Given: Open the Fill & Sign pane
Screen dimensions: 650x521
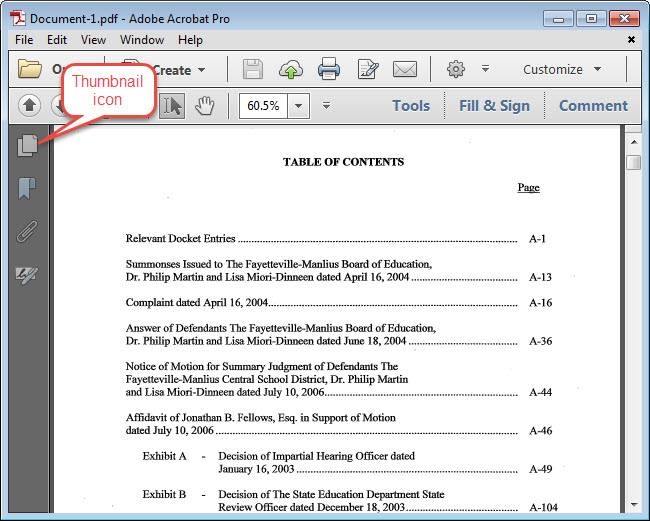Looking at the screenshot, I should pyautogui.click(x=494, y=106).
